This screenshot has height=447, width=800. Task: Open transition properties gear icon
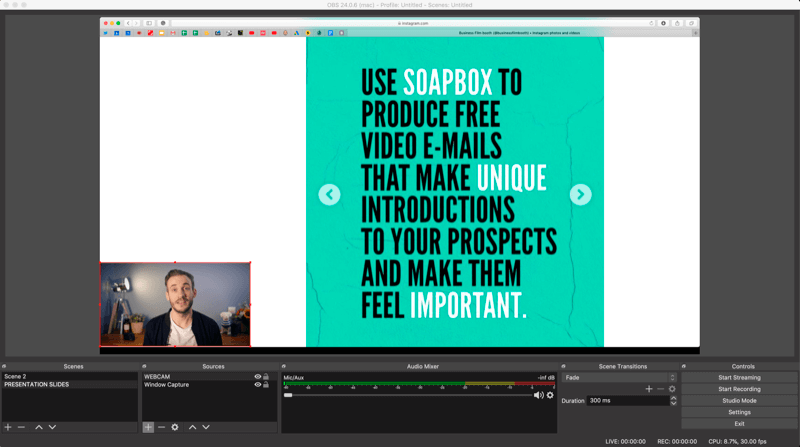tap(672, 389)
